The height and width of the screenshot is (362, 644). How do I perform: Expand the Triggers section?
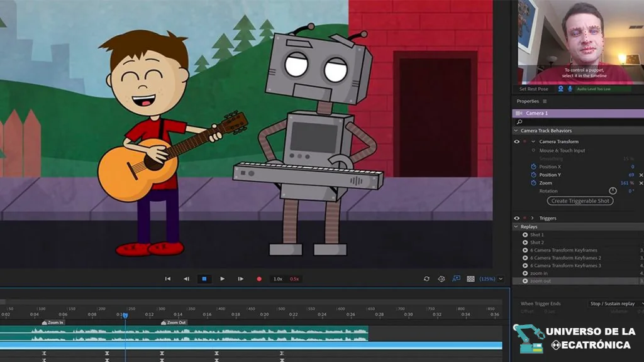[x=532, y=218]
